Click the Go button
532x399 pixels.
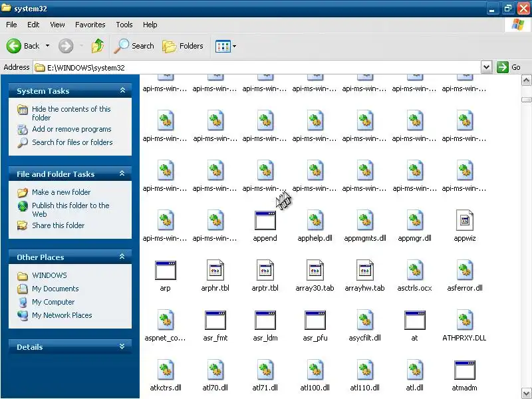pyautogui.click(x=509, y=67)
